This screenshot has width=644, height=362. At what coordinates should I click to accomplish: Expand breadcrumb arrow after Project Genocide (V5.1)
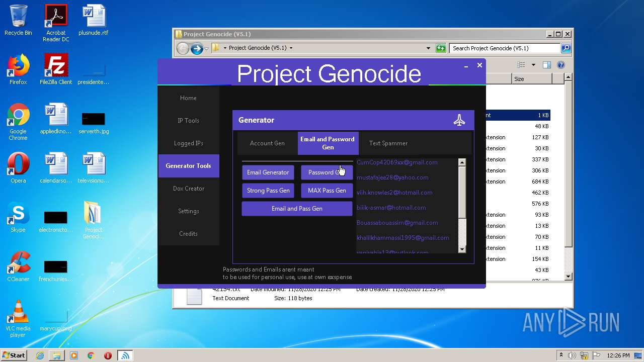[x=291, y=48]
